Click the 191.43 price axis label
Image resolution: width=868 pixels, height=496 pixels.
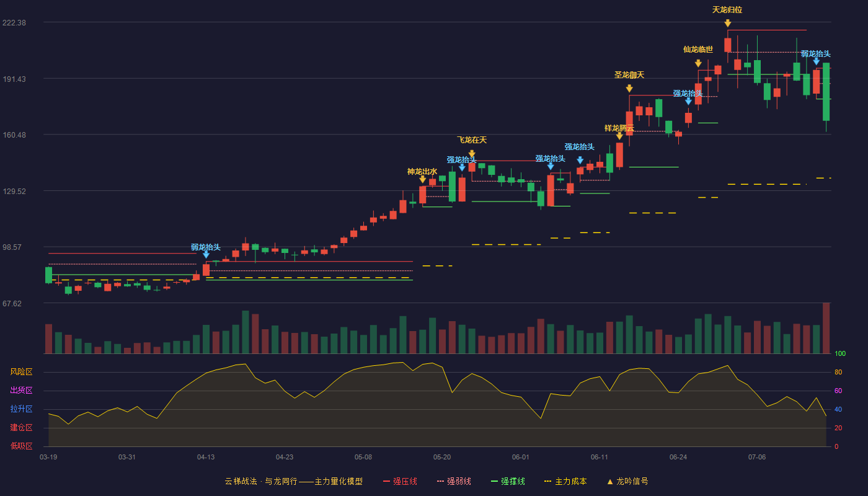[14, 79]
